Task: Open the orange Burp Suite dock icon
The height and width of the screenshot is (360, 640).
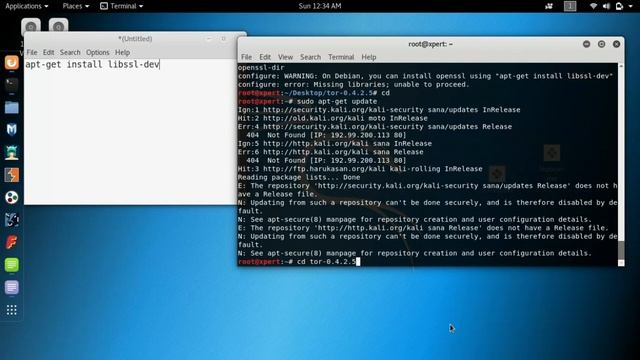Action: [x=11, y=62]
